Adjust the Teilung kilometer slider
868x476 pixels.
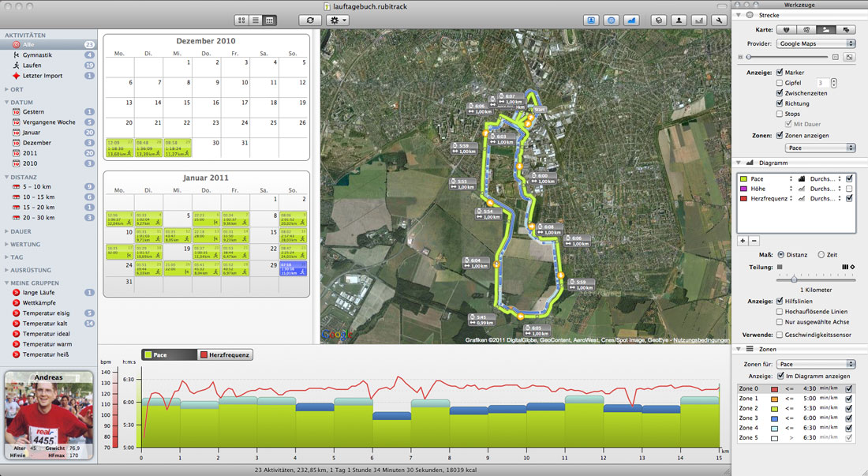coord(794,279)
